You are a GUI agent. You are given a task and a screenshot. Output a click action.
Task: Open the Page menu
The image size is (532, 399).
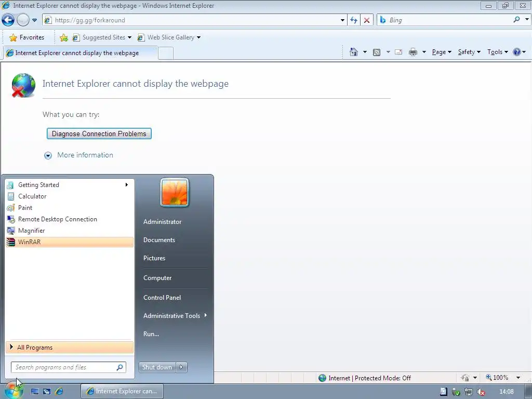[x=442, y=52]
